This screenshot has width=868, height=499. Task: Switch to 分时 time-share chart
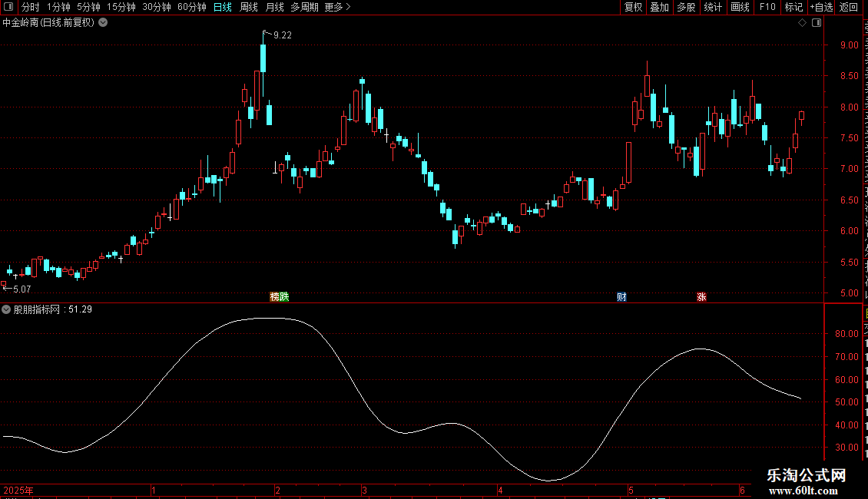coord(31,7)
